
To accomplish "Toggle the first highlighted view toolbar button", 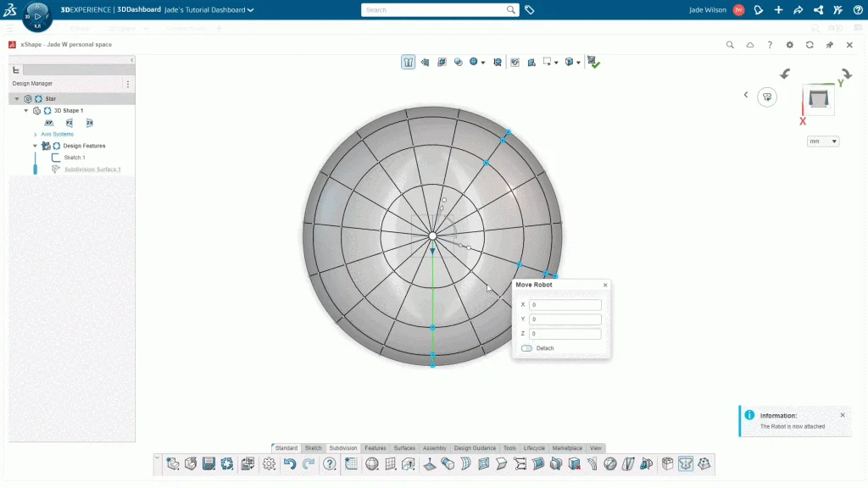I will tap(409, 62).
